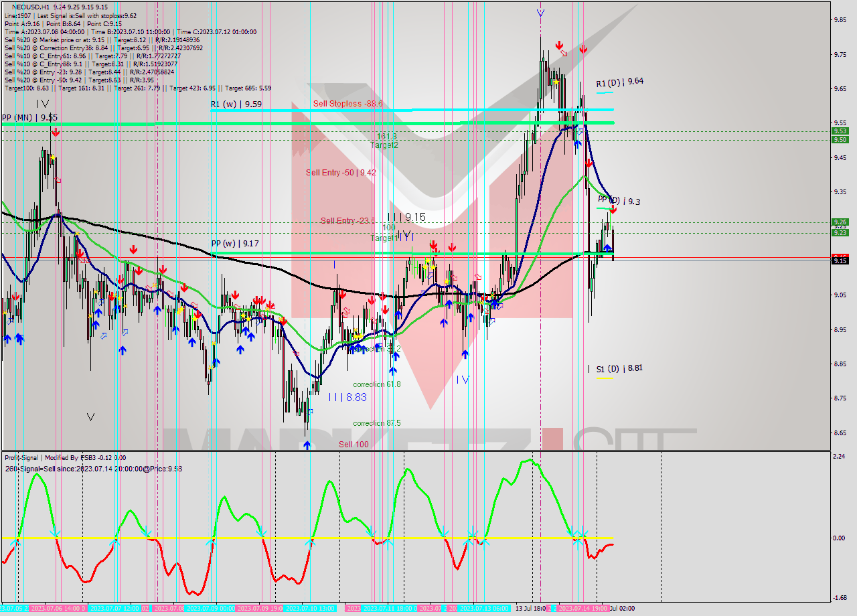Select the 'S1 (D) | 8.81' support label

619,368
